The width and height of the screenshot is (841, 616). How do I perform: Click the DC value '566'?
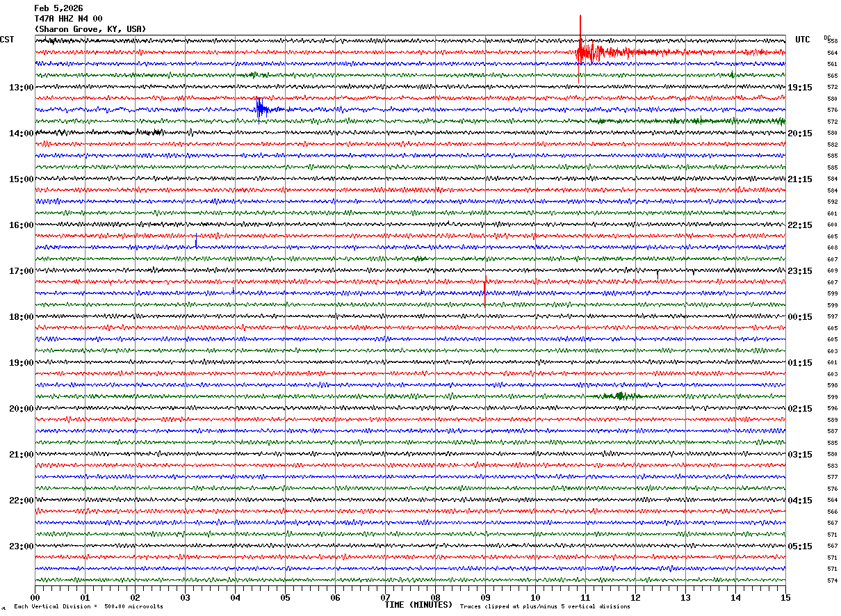(832, 512)
